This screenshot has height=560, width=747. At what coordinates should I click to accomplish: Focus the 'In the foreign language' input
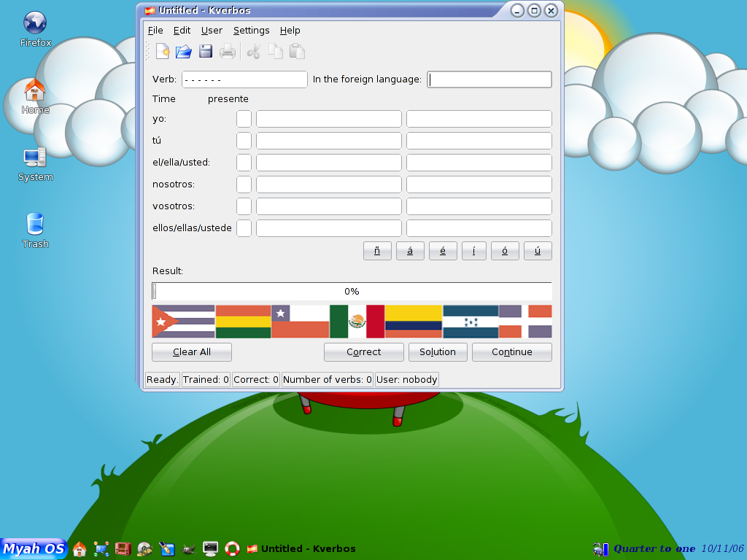pyautogui.click(x=489, y=79)
